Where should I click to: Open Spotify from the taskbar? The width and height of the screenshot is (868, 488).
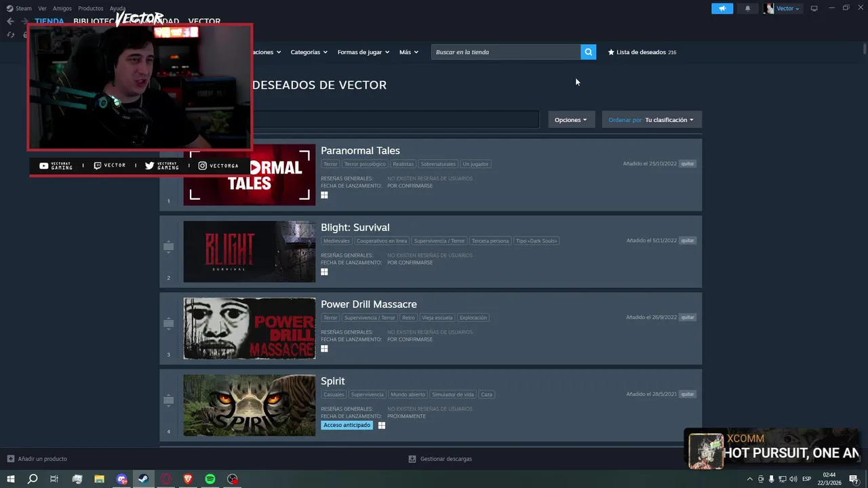[x=210, y=479]
